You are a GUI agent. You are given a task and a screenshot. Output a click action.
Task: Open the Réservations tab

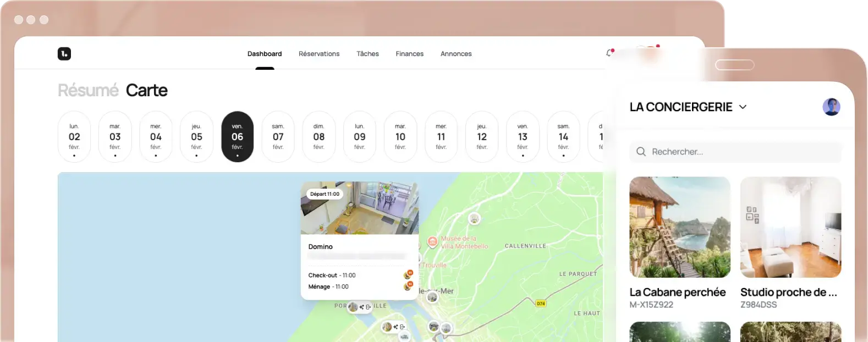click(x=319, y=54)
